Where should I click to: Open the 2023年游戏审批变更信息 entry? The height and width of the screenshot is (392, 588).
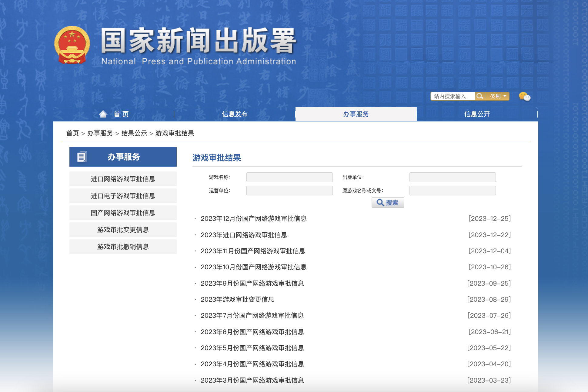238,300
